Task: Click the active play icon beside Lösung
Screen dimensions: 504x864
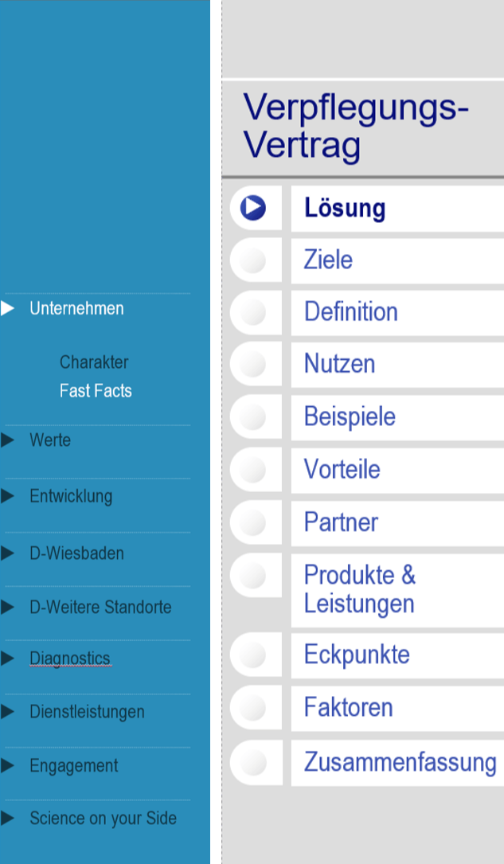Action: pos(253,208)
